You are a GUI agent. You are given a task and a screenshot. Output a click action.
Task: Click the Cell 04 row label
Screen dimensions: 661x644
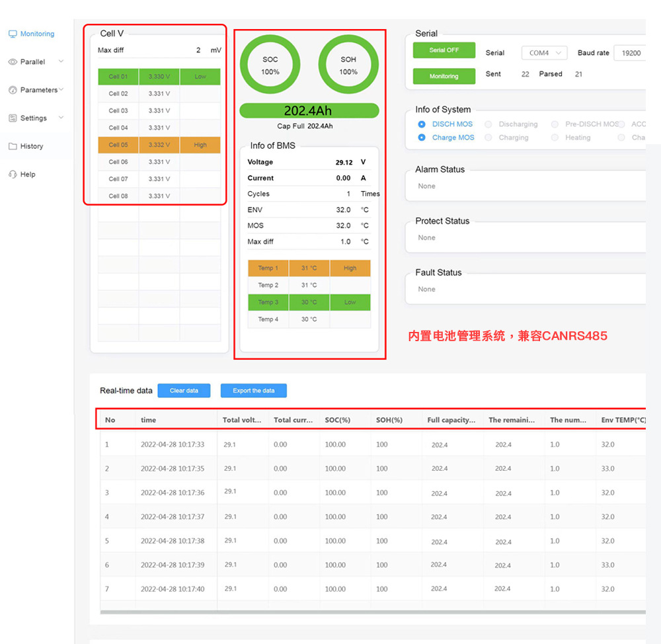point(118,128)
